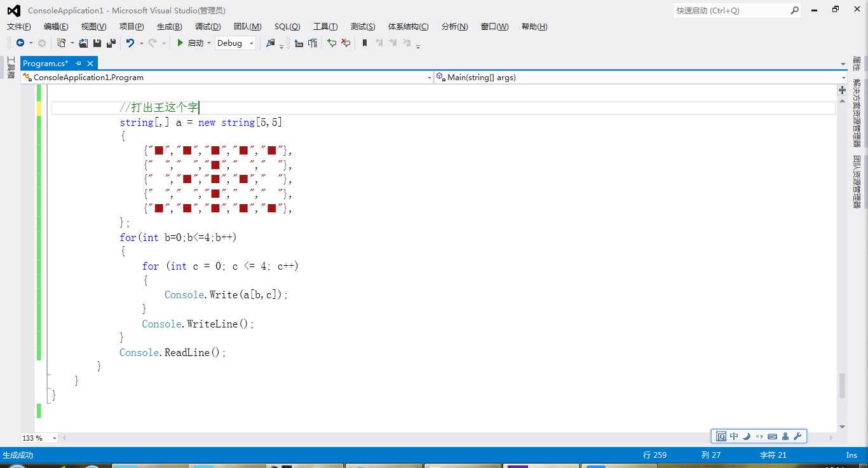Image resolution: width=868 pixels, height=468 pixels.
Task: Expand the New Project dropdown arrow
Action: tap(72, 43)
